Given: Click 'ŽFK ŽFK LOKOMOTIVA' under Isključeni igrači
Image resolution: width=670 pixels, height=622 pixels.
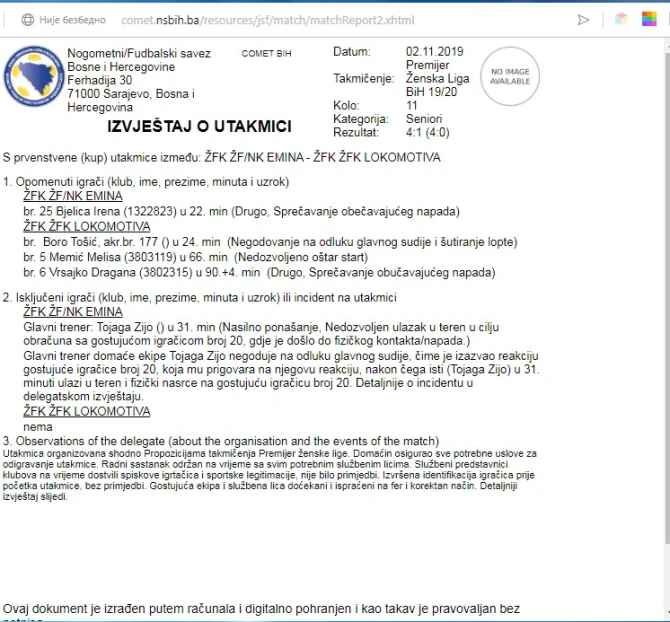Looking at the screenshot, I should pos(87,411).
